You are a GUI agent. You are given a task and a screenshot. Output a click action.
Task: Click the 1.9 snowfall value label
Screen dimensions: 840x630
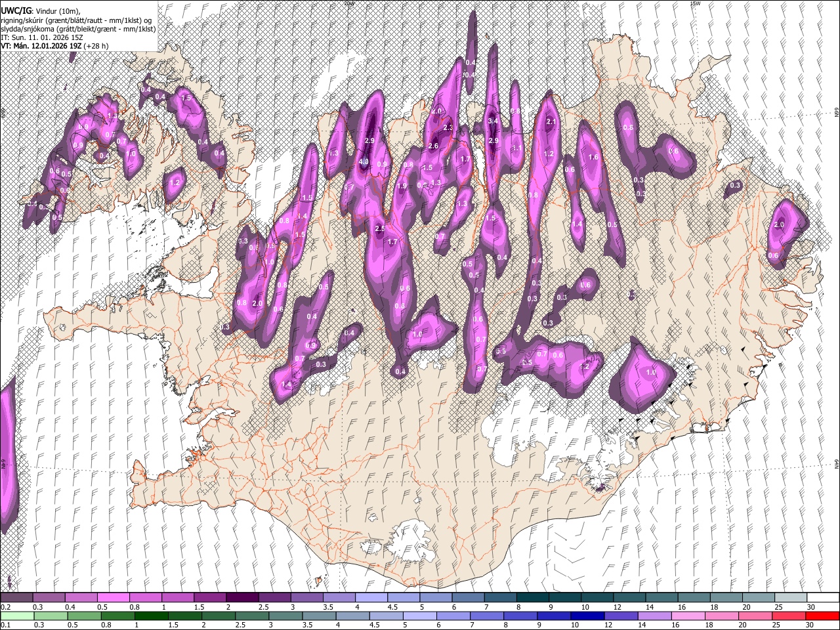(402, 186)
